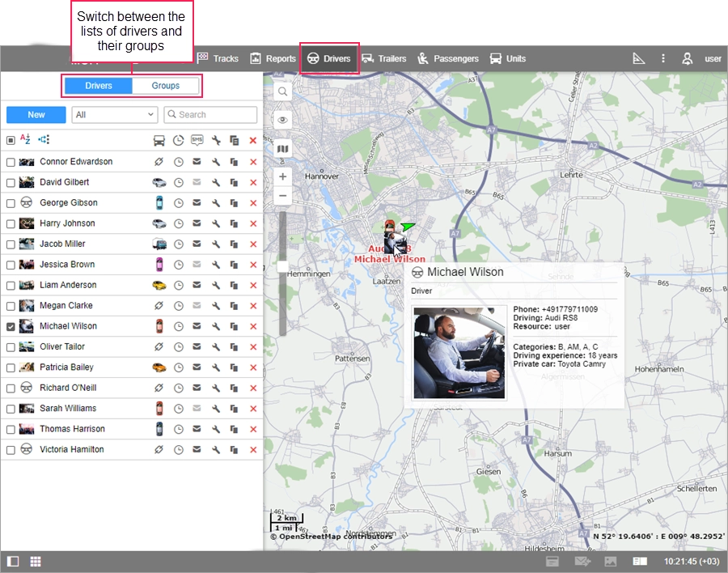Open Michael Wilson's properties wrench
This screenshot has height=573, width=728.
[216, 326]
